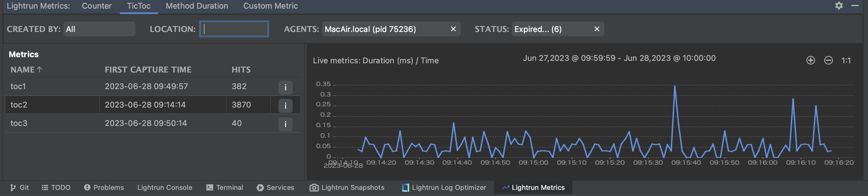
Task: Click the Location filter input field
Action: coord(234,29)
